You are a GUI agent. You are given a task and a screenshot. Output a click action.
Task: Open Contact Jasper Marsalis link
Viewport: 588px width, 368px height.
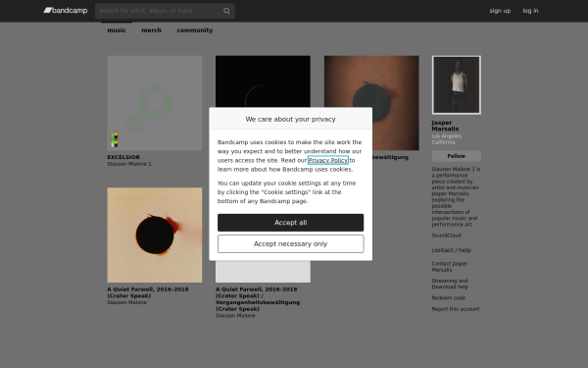point(449,267)
